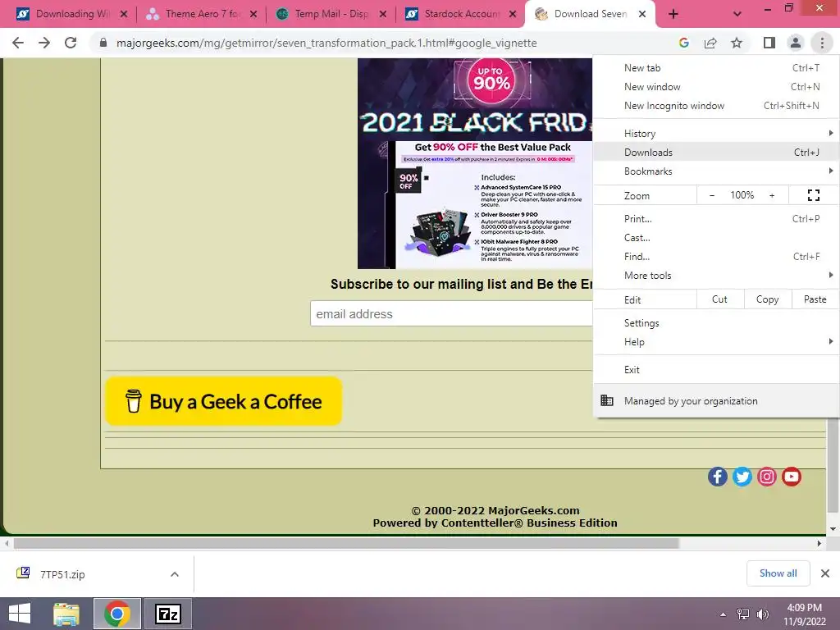Select Print... menu item
This screenshot has height=630, width=840.
[716, 218]
